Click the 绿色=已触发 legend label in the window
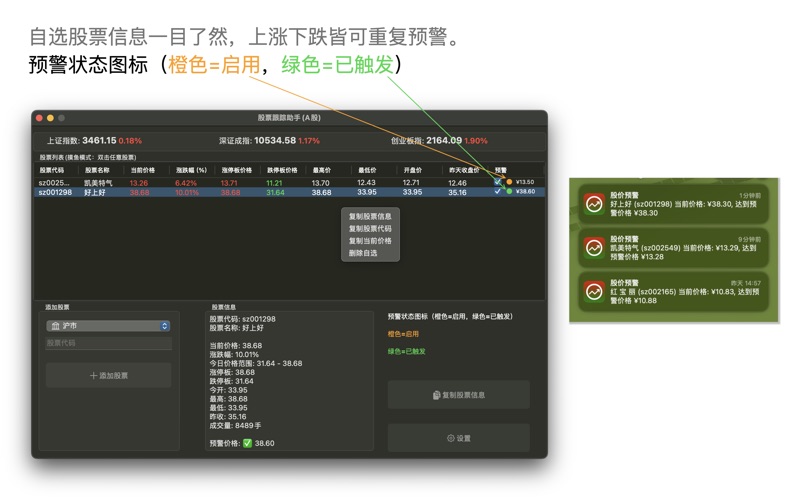The height and width of the screenshot is (500, 800). coord(406,351)
